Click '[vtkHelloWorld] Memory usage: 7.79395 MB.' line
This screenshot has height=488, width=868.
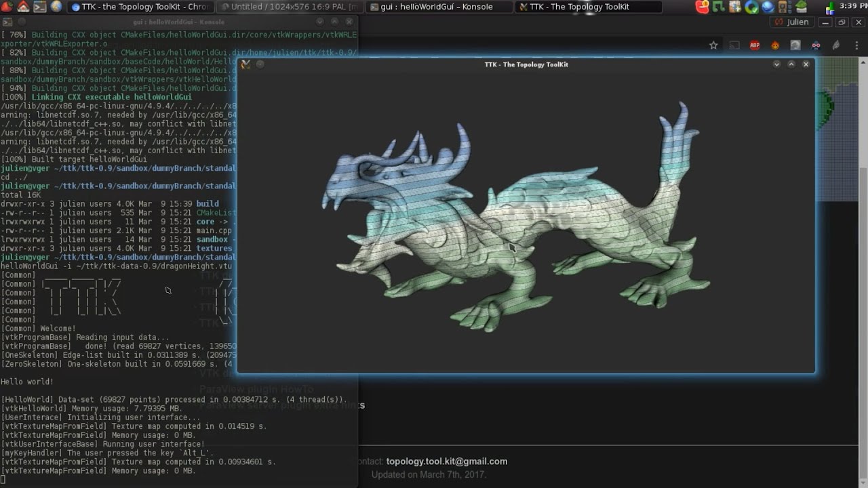[x=91, y=408]
